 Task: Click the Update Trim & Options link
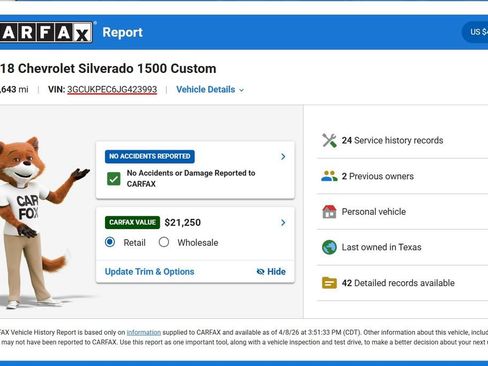[x=149, y=272]
